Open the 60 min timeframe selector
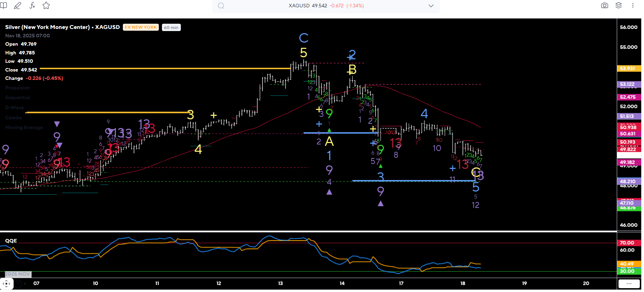This screenshot has height=292, width=644. point(171,28)
